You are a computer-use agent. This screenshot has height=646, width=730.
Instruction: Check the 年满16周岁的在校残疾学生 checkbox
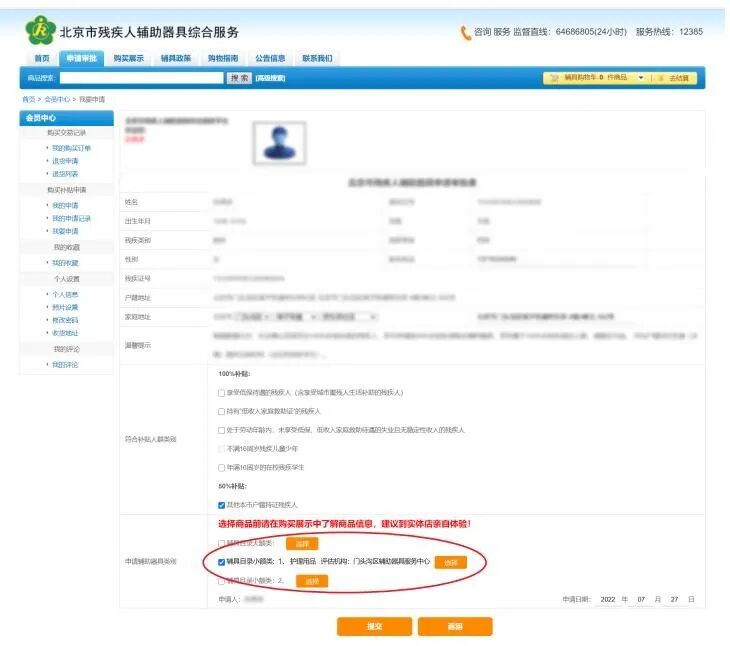pyautogui.click(x=222, y=467)
